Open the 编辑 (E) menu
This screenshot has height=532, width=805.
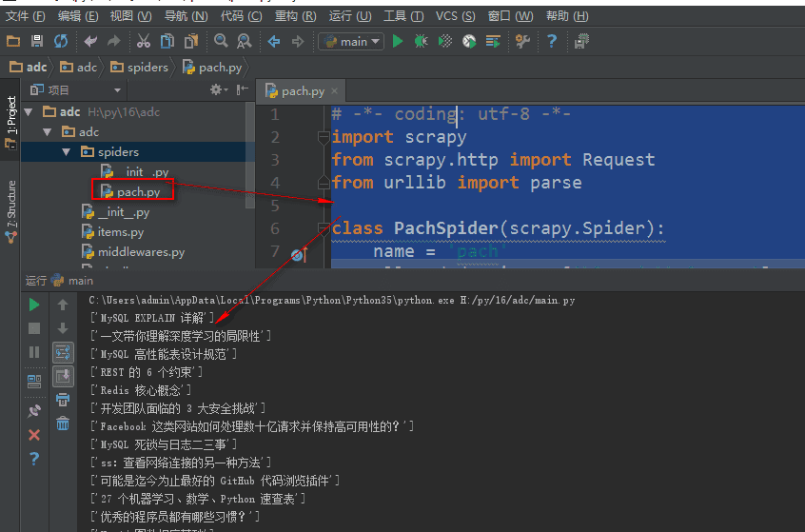[x=78, y=16]
